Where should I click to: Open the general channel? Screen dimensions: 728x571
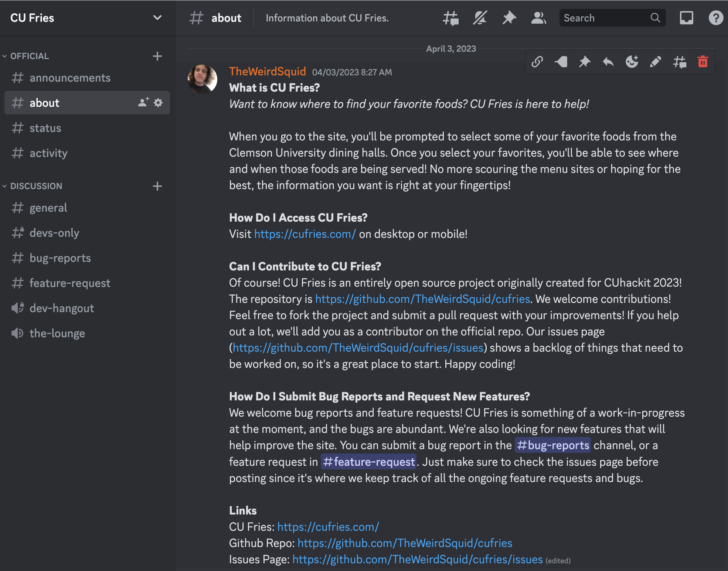pos(87,208)
